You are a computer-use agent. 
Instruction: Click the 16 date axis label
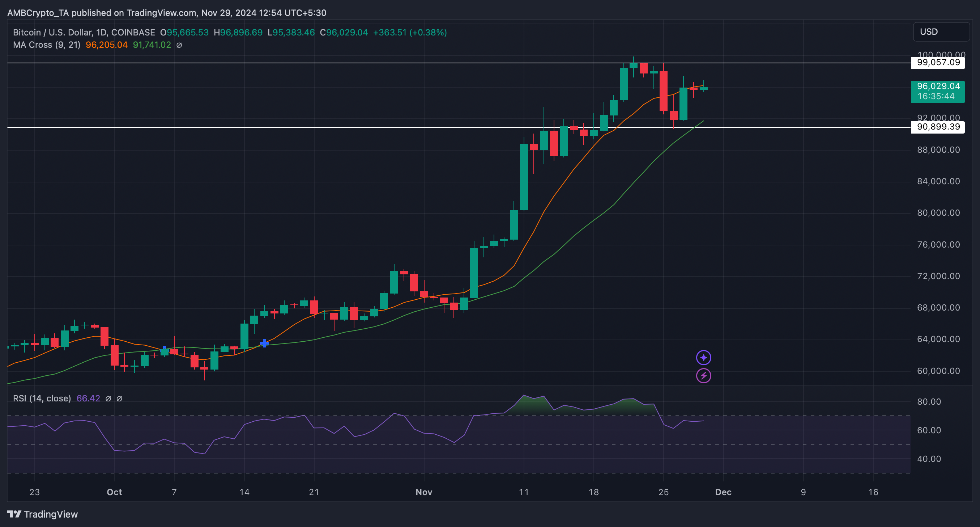coord(873,492)
